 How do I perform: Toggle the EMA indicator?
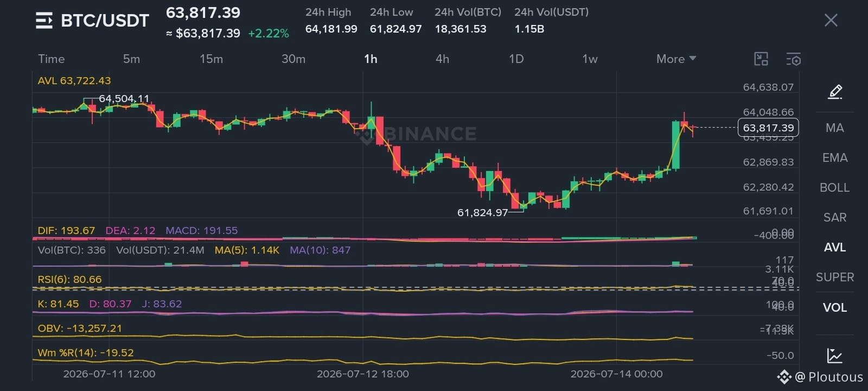(834, 158)
